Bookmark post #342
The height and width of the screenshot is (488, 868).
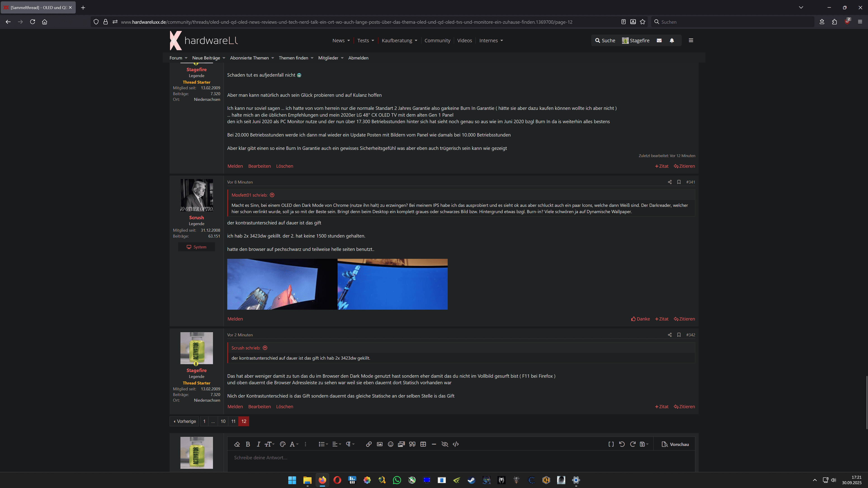[x=679, y=335]
